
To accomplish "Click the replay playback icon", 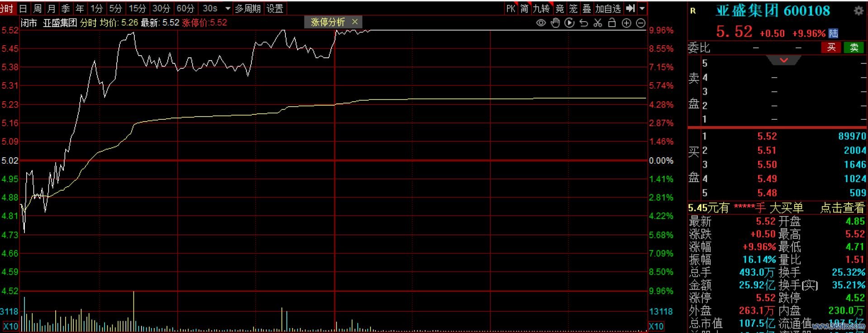I will pyautogui.click(x=569, y=23).
